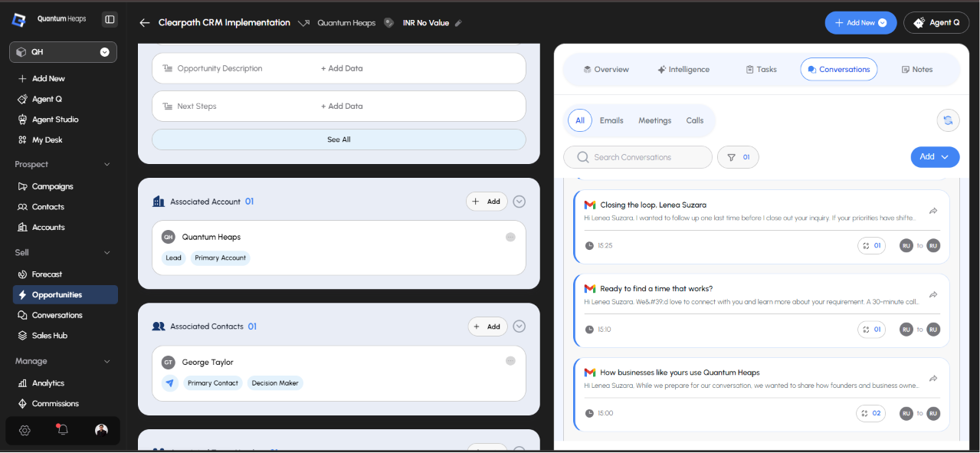
Task: Open the blue Add dropdown in Conversations
Action: pos(935,156)
